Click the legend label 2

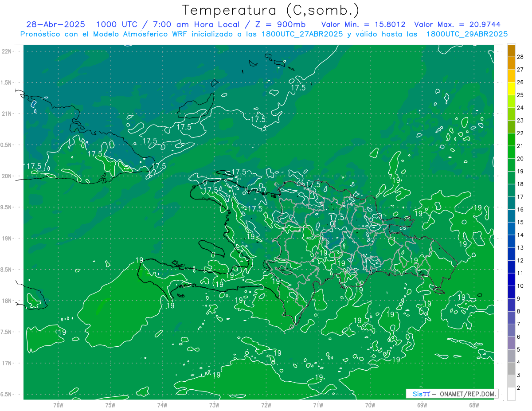click(519, 388)
